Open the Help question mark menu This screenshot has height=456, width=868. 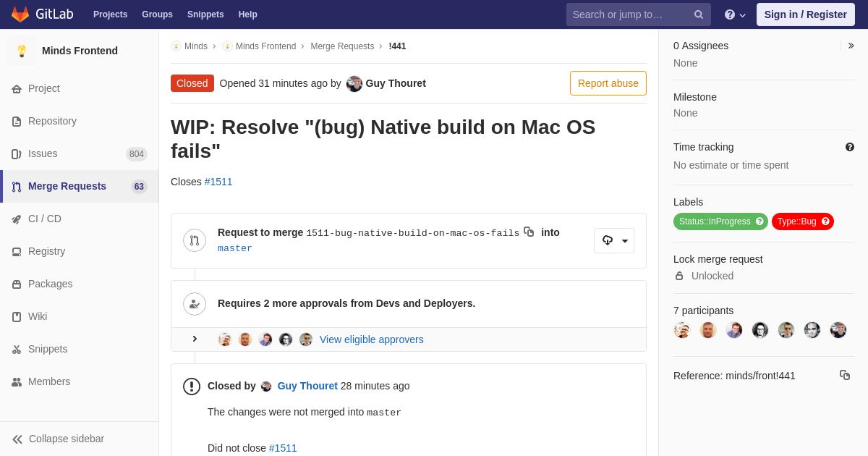[735, 14]
